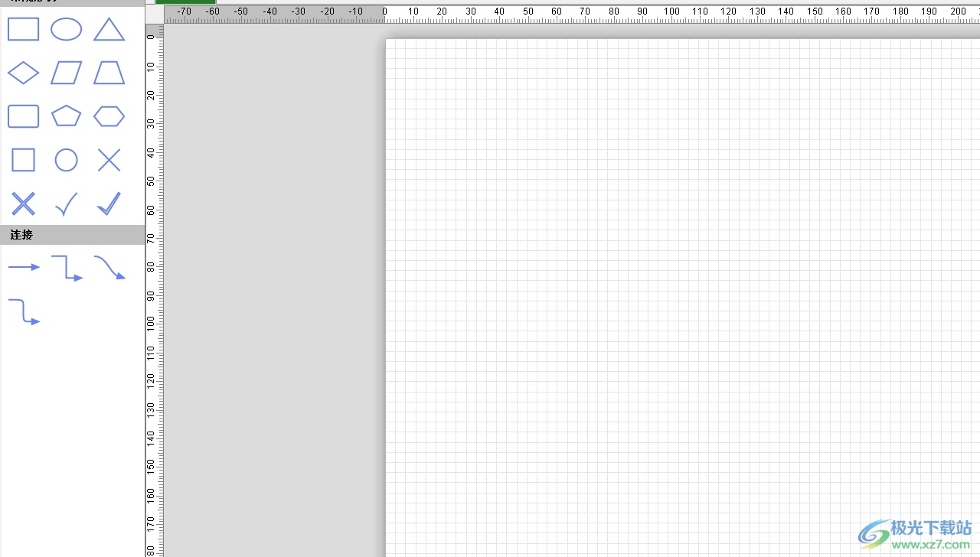Click the vertical ruler at 100
The image size is (980, 557).
[x=151, y=323]
